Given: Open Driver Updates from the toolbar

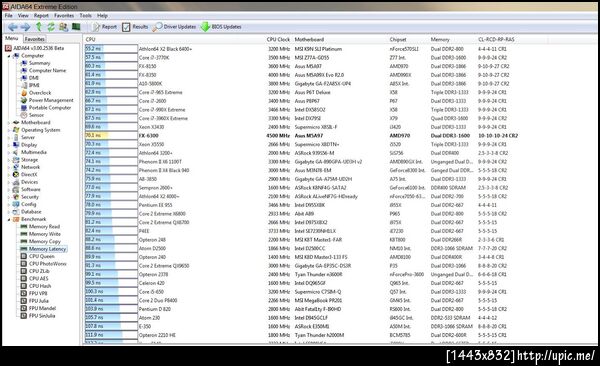Looking at the screenshot, I should (174, 27).
